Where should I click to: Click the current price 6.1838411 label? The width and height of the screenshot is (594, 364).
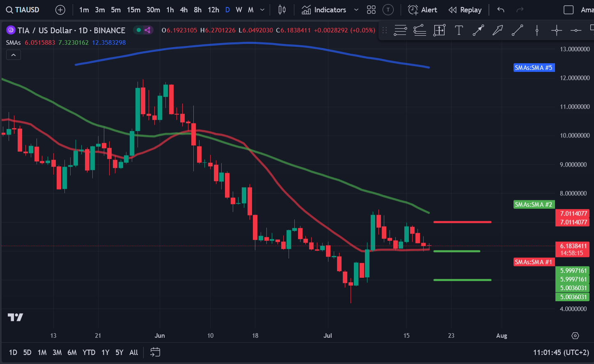(572, 250)
